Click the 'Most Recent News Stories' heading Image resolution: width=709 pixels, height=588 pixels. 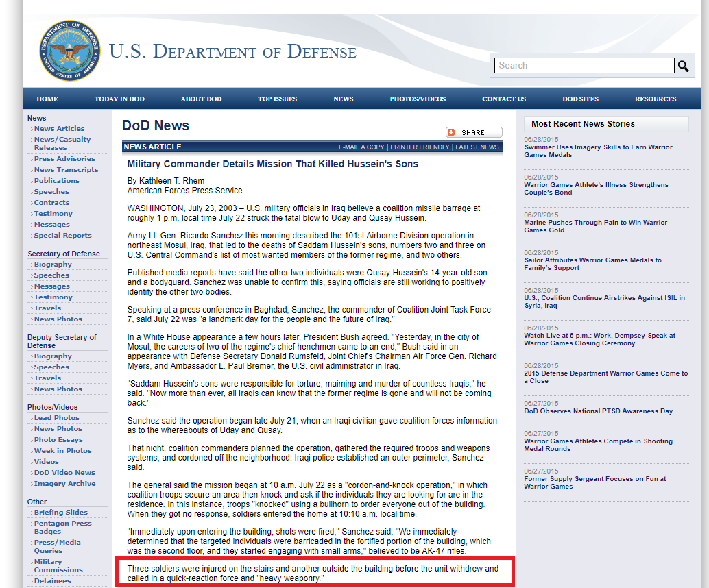(x=583, y=124)
